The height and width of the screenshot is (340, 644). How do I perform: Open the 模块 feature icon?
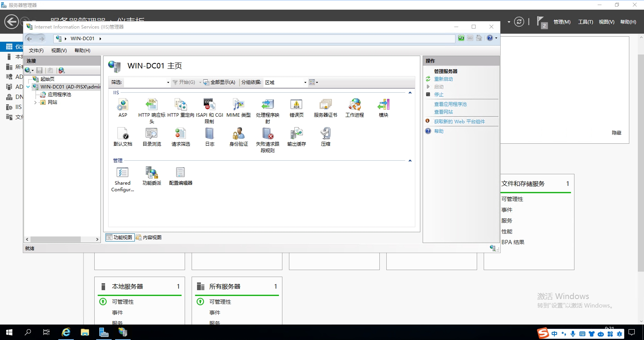[383, 105]
